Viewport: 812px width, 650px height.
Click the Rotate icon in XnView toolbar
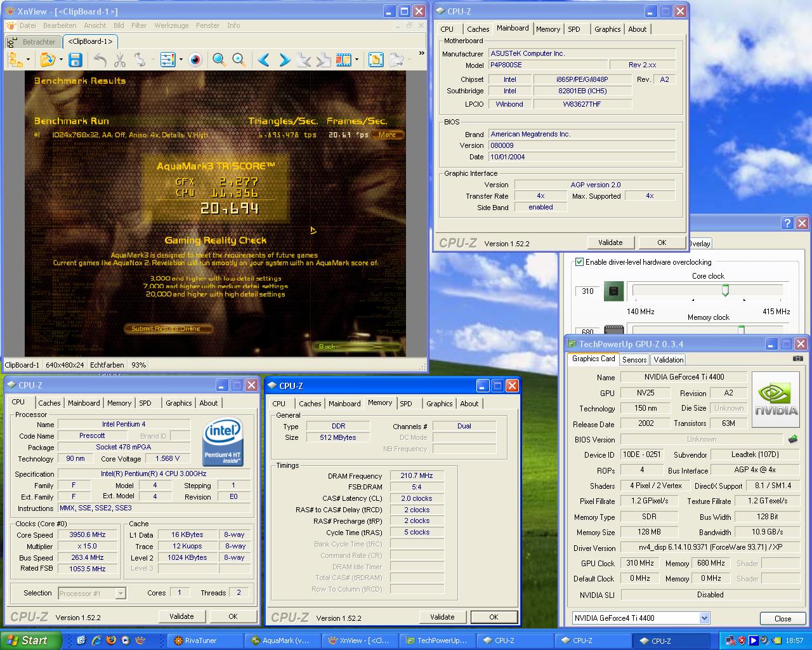coord(140,60)
